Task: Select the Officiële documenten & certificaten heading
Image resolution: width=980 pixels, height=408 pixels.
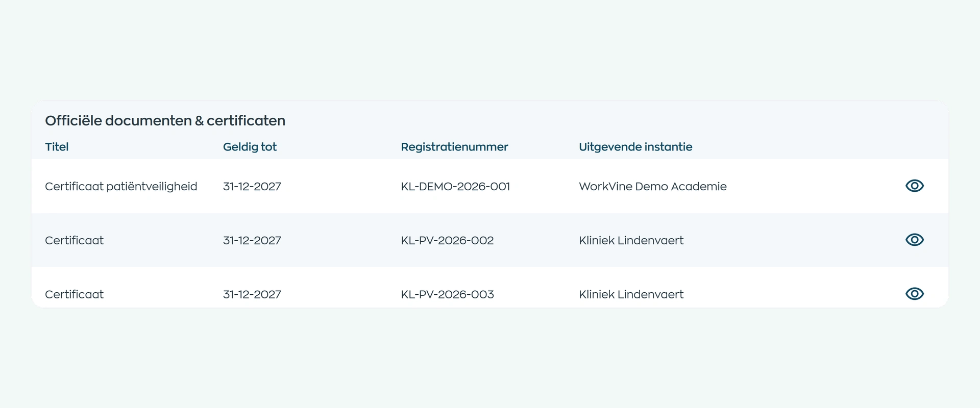Action: click(x=165, y=121)
